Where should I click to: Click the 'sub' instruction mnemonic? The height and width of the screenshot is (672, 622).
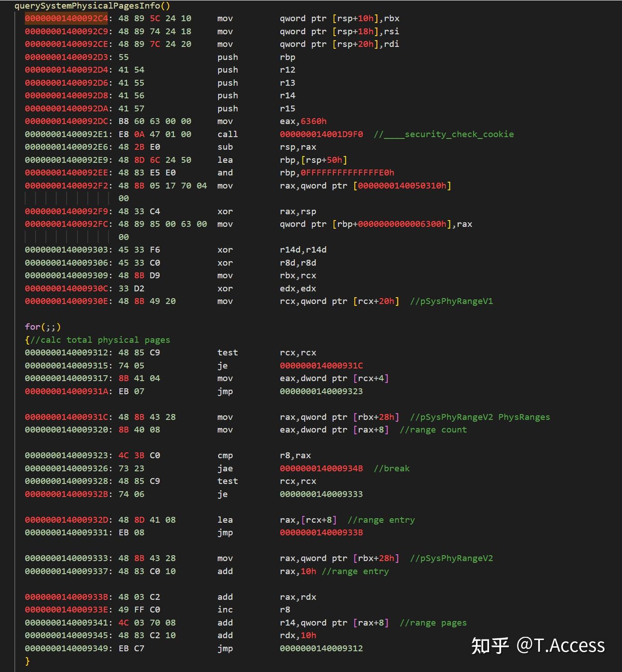click(225, 147)
